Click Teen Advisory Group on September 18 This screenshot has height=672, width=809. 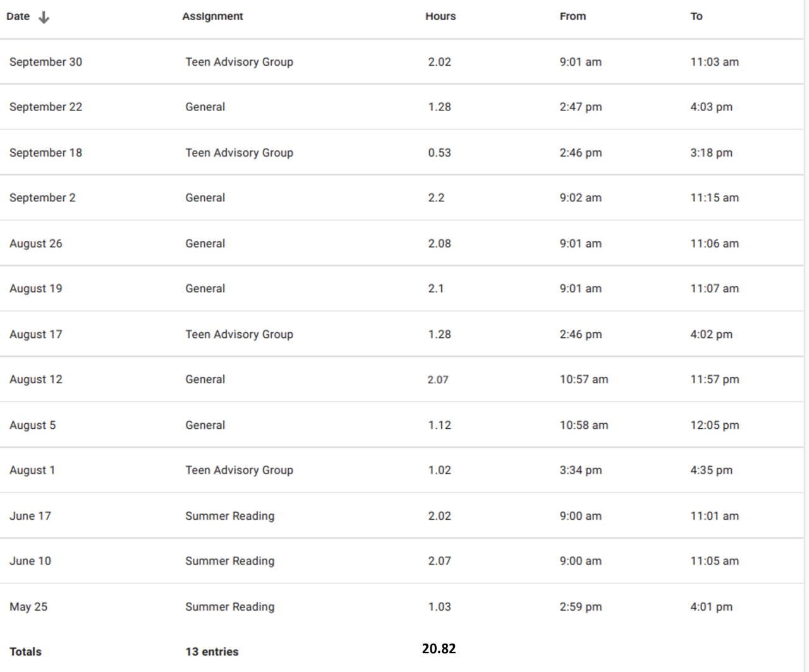pos(239,153)
